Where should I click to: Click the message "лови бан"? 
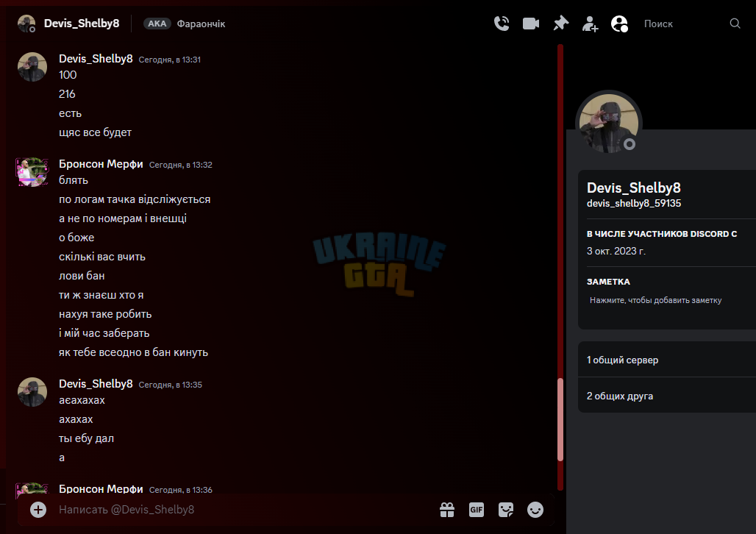coord(82,276)
